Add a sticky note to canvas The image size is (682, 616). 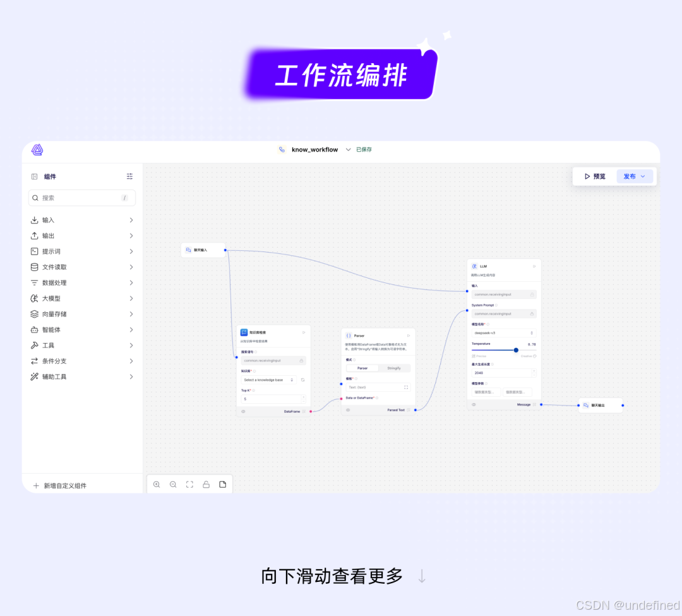point(223,485)
